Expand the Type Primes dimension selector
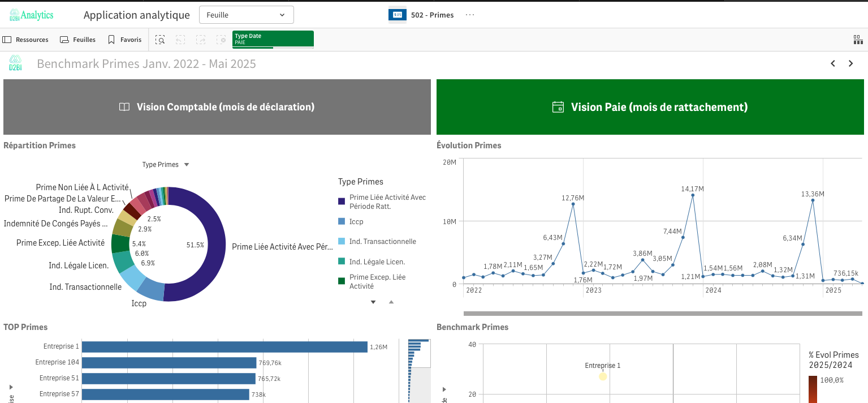The height and width of the screenshot is (403, 868). pos(165,165)
